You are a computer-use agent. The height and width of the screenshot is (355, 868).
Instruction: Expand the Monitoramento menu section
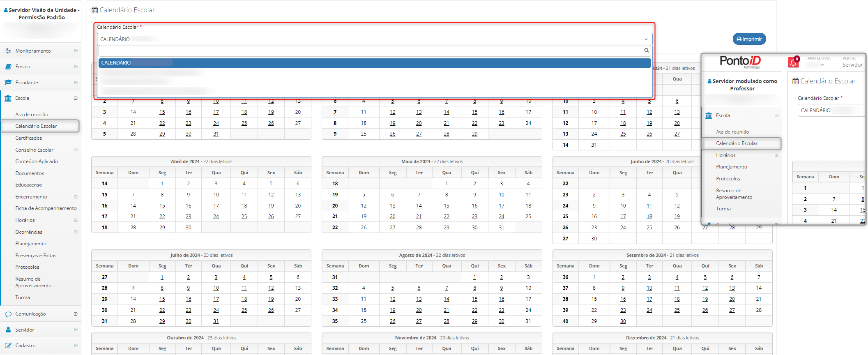coord(76,51)
